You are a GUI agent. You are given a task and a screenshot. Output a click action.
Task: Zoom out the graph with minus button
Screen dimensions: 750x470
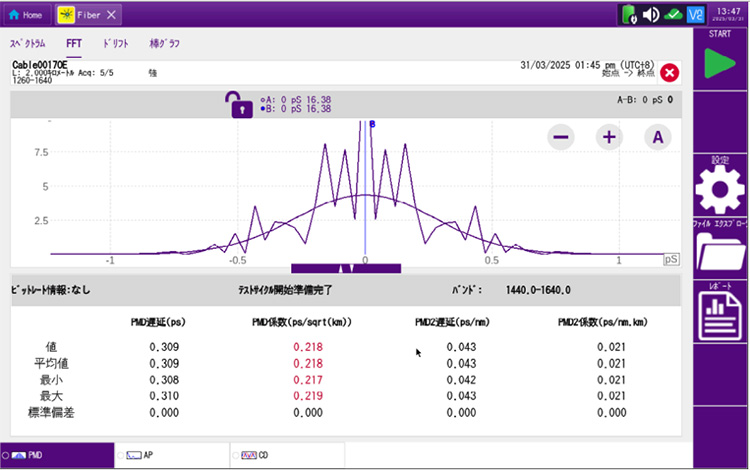click(x=561, y=137)
